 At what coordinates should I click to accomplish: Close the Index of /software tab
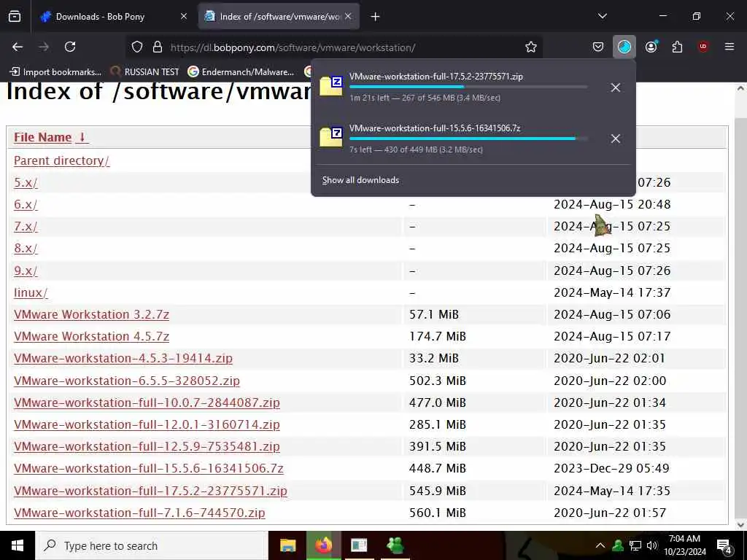(348, 17)
